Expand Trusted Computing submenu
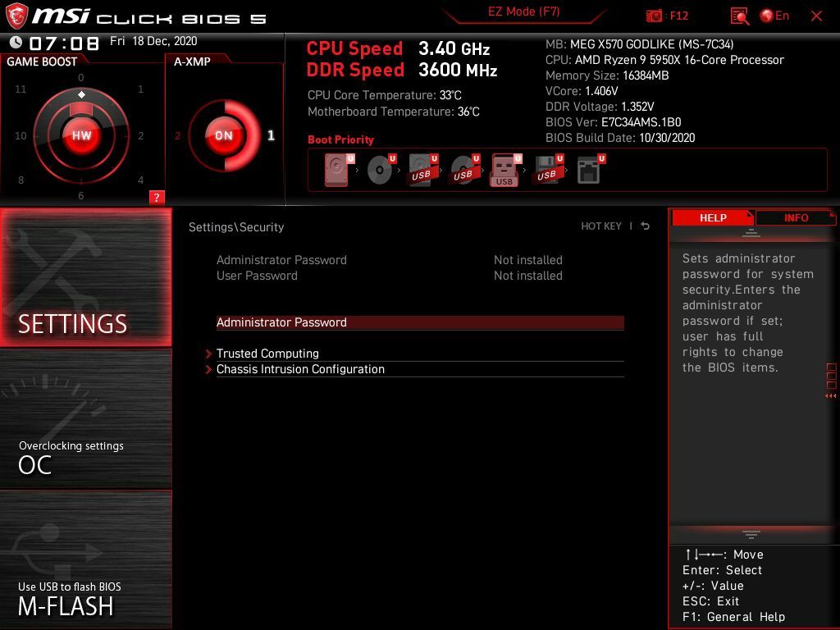Screen dimensions: 840x630 pos(420,354)
